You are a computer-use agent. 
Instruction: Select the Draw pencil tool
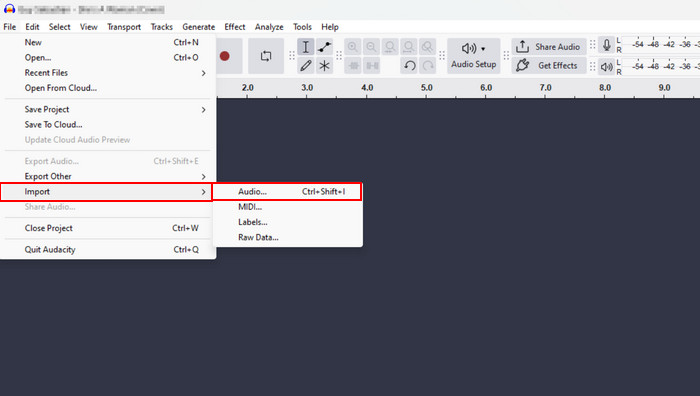point(306,66)
